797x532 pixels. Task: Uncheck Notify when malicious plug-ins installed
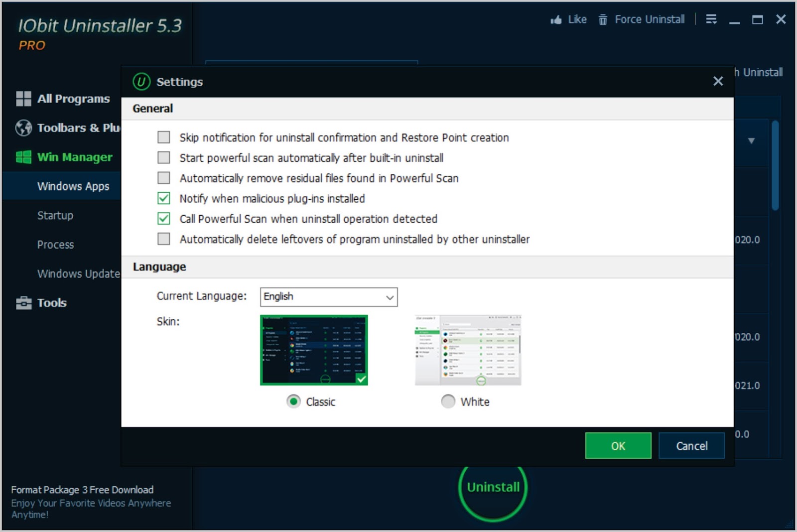pyautogui.click(x=163, y=198)
